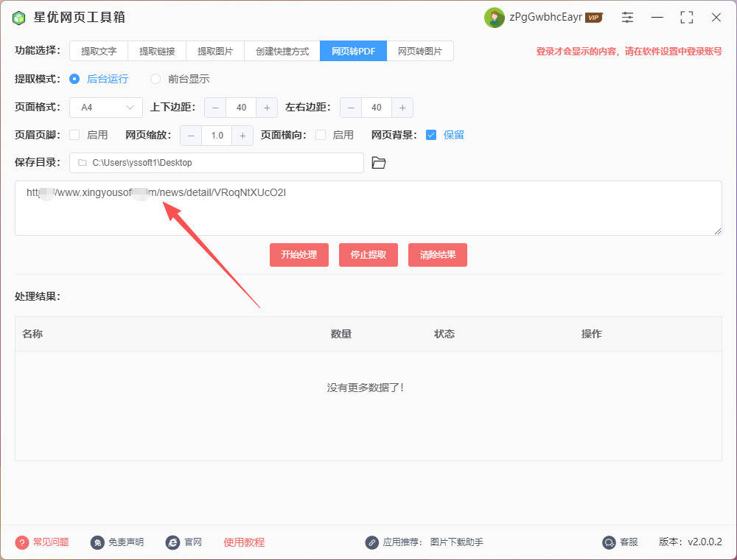This screenshot has width=737, height=560.
Task: Click the folder icon beside 保存目录
Action: 379,162
